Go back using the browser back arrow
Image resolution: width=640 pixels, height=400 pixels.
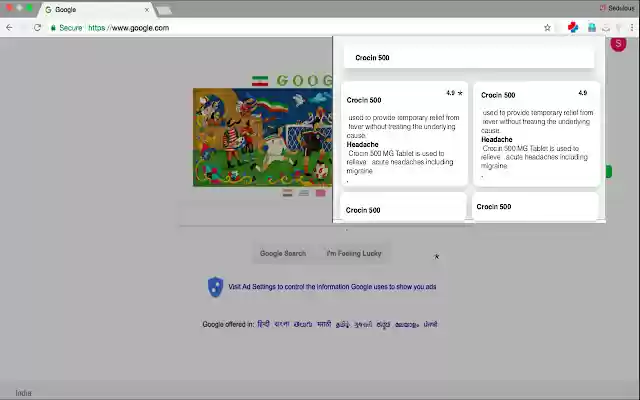click(x=9, y=28)
